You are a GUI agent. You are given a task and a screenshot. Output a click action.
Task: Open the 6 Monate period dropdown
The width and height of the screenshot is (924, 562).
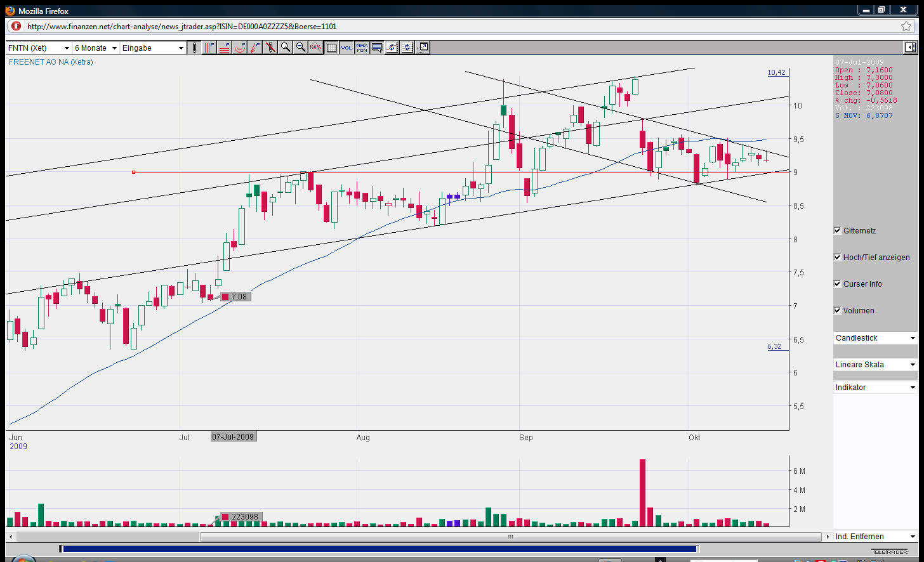click(x=96, y=48)
